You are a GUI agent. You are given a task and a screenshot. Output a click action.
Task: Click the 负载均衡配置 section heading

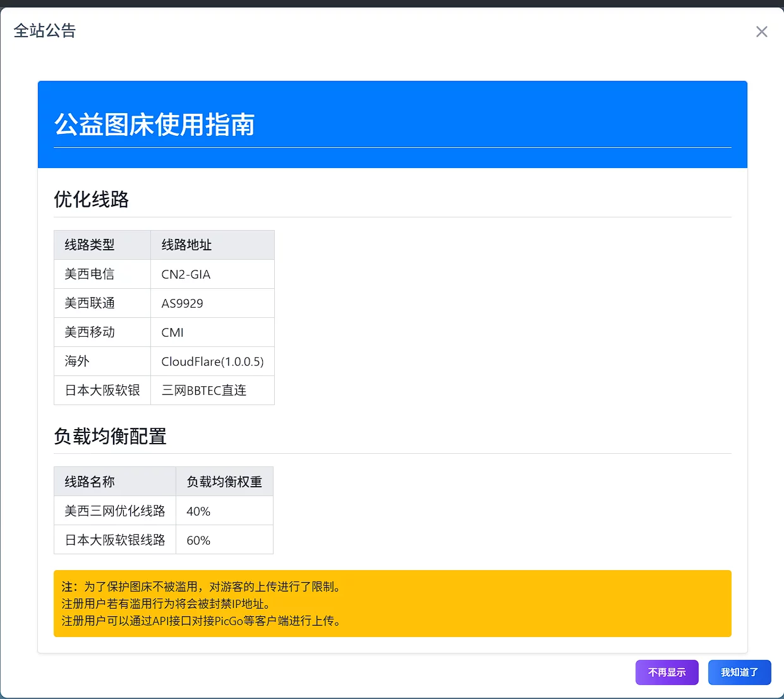[111, 437]
